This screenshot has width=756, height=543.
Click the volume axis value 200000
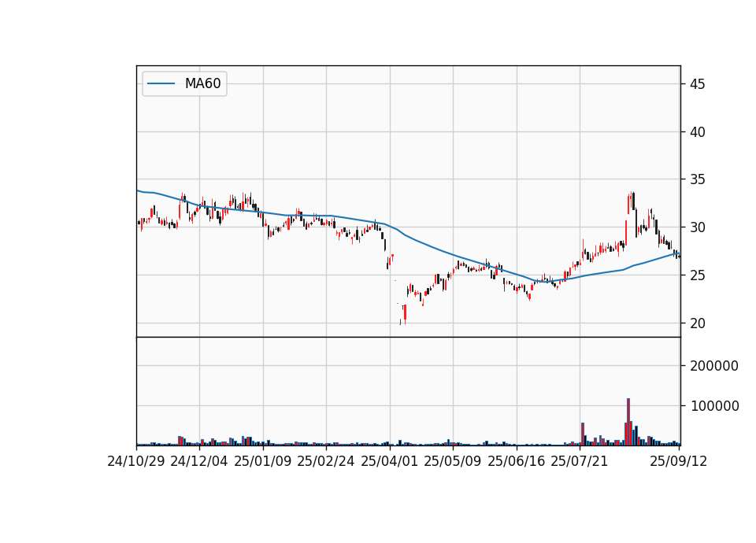pos(714,366)
